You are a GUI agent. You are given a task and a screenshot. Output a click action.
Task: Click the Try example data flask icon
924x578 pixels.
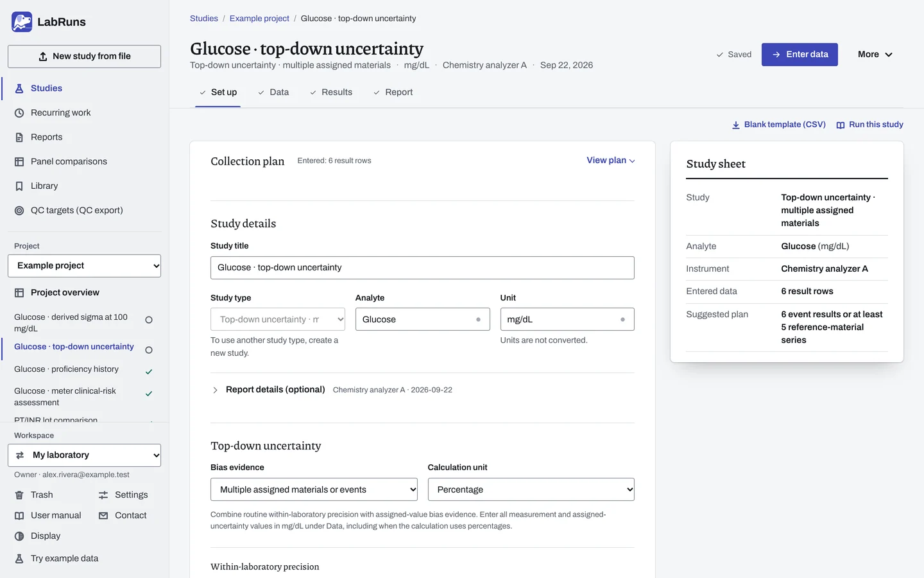(x=19, y=559)
